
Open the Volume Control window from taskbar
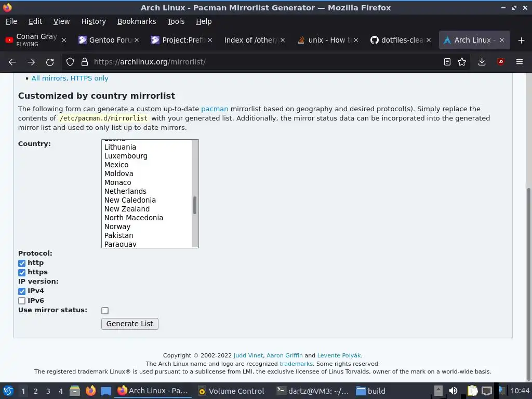click(231, 391)
